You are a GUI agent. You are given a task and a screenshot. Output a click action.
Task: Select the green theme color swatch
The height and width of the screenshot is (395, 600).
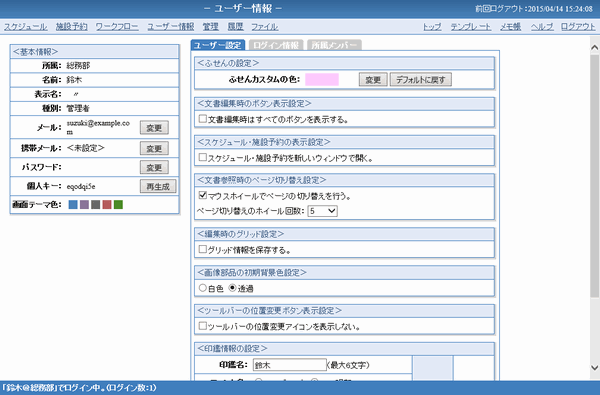[119, 204]
